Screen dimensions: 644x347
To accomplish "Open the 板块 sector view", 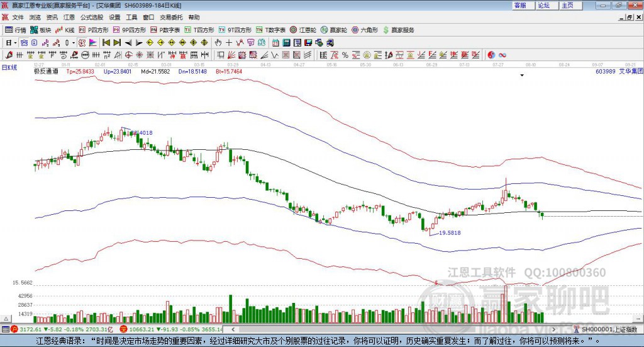I will 40,30.
